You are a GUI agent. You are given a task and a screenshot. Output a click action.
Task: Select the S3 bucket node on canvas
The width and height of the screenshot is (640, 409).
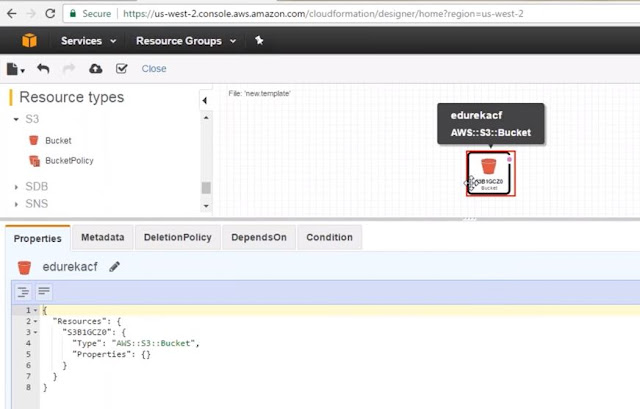click(490, 173)
